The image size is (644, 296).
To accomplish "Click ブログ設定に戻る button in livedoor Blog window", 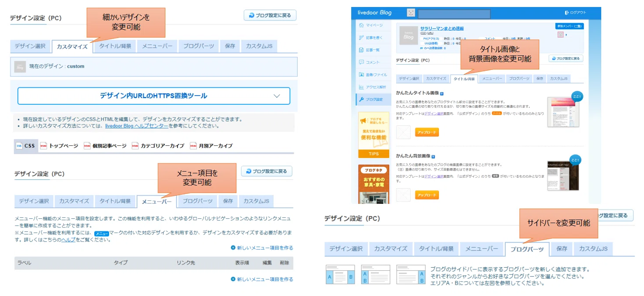I will click(566, 58).
